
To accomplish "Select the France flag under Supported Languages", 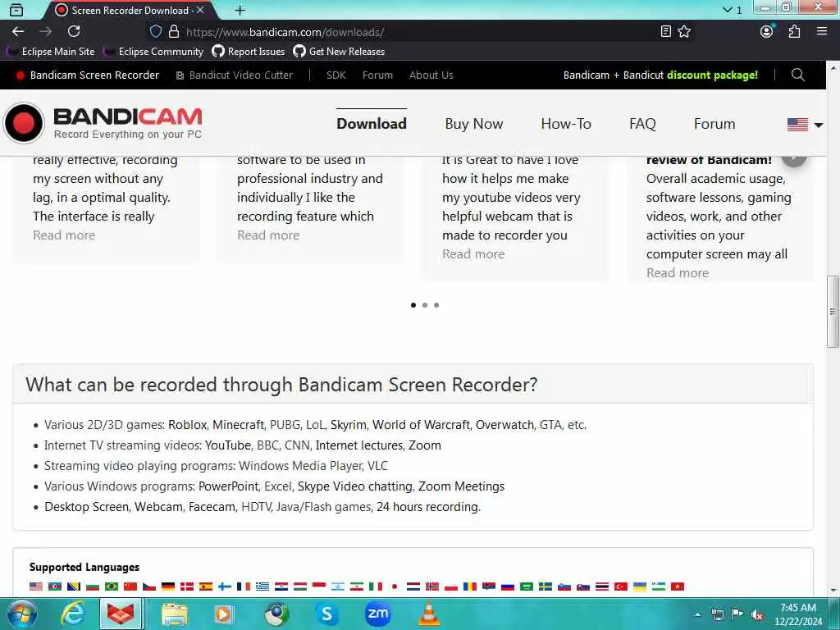I will point(244,587).
